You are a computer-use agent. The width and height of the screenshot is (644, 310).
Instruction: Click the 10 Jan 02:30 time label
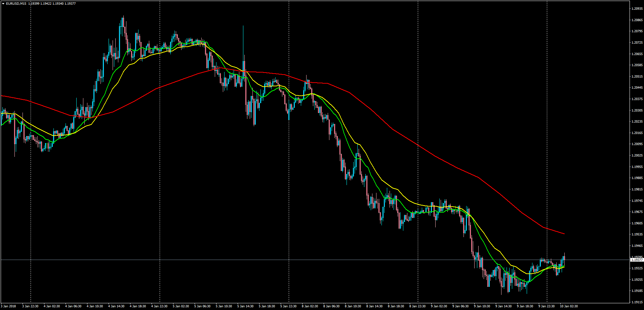click(569, 306)
